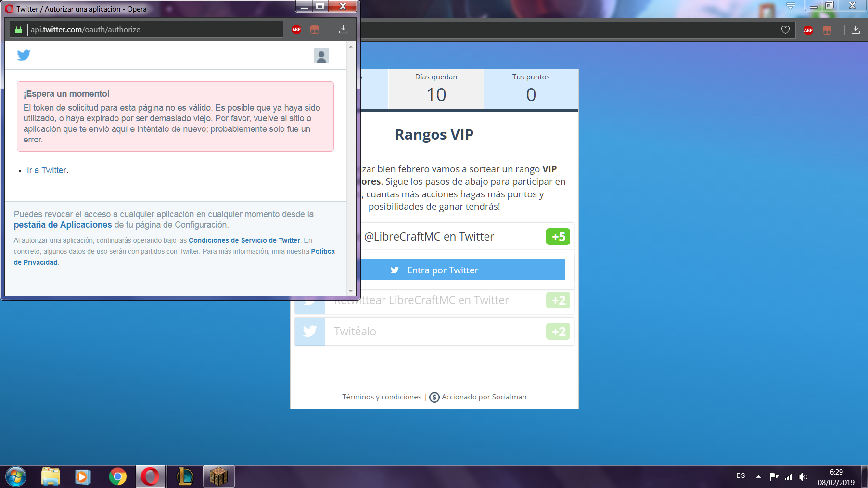Open the orange extension icon in popup toolbar
This screenshot has width=868, height=488.
[315, 29]
